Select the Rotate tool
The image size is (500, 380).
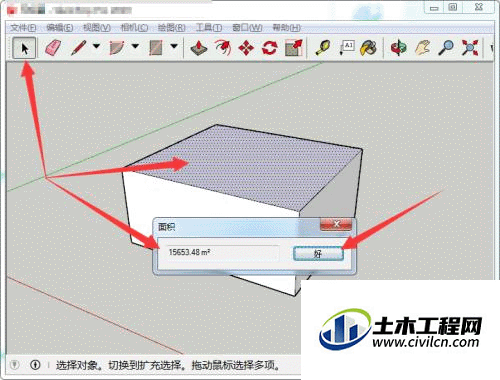[269, 48]
